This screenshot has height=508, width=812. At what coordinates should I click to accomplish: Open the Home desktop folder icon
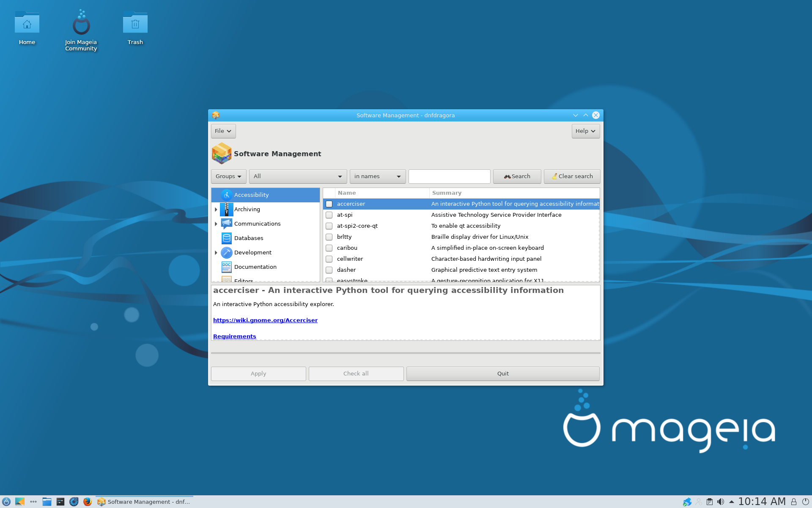[x=27, y=23]
